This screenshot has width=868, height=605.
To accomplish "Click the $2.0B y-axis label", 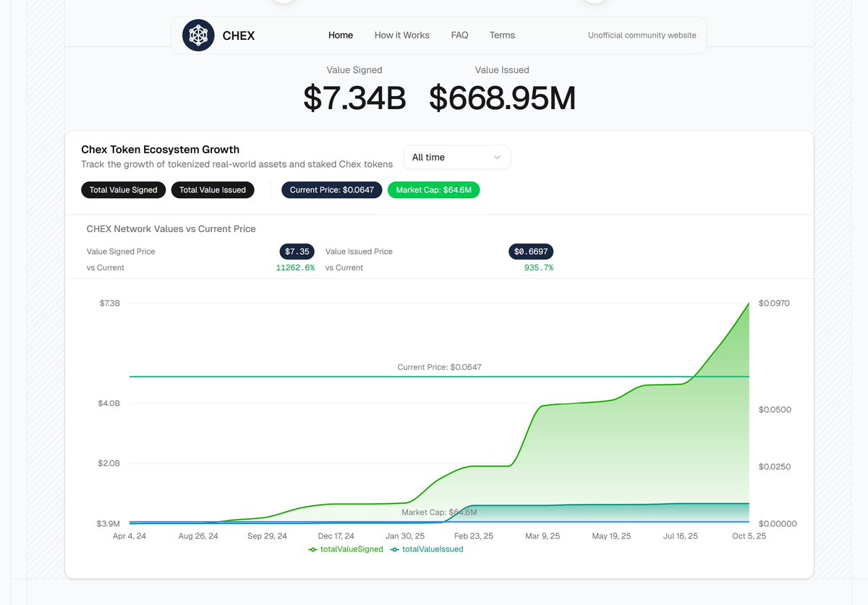I will pyautogui.click(x=109, y=463).
